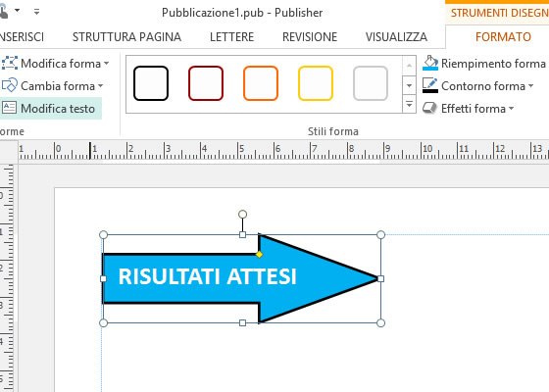Viewport: 549px width, 392px height.
Task: Click the Modifica testo icon
Action: click(x=10, y=108)
